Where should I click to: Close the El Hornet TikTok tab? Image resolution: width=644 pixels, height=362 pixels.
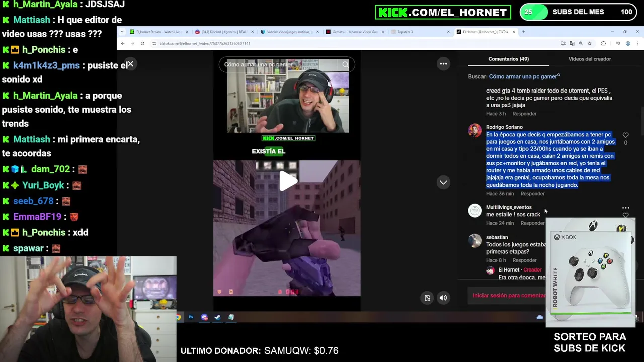[514, 32]
